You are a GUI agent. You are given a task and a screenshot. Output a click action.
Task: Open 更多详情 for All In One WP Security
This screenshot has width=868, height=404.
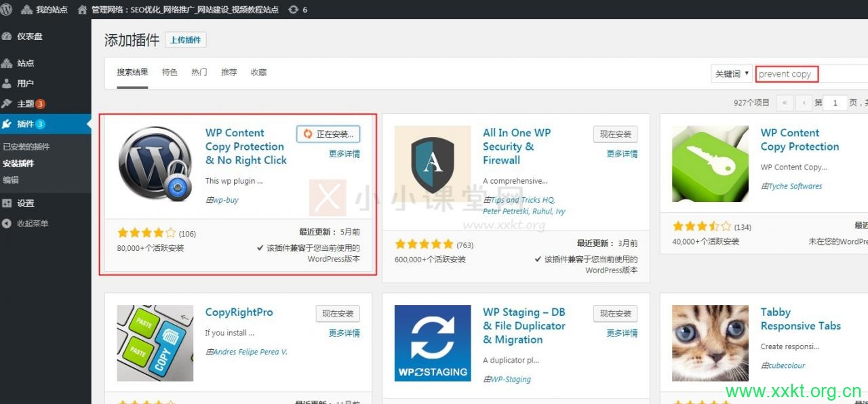coord(622,154)
